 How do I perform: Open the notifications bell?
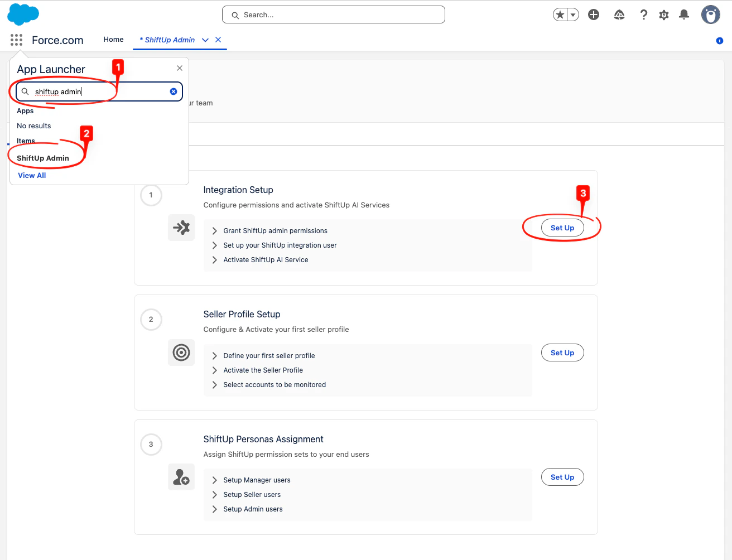point(684,15)
